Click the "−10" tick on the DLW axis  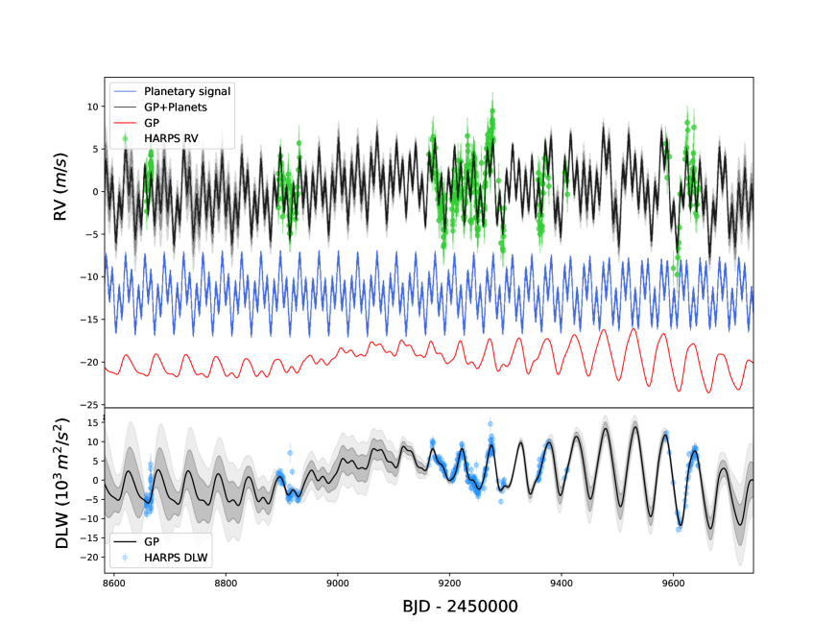(x=89, y=519)
